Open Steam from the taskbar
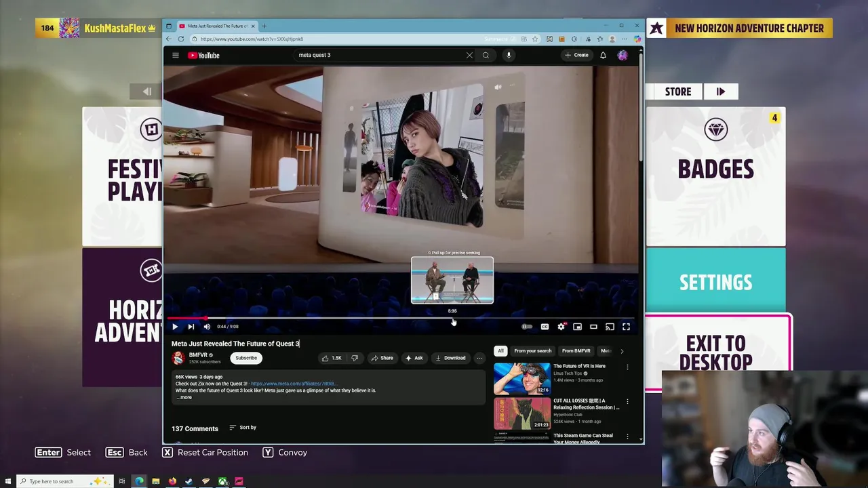This screenshot has width=868, height=488. click(x=189, y=481)
